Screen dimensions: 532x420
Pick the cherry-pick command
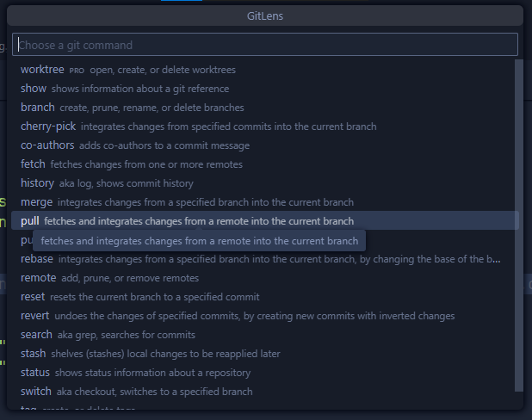(x=48, y=127)
